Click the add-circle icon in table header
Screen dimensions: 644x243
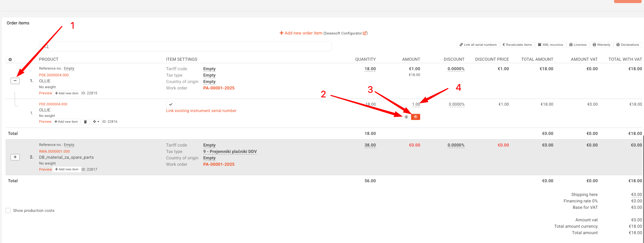tap(10, 60)
